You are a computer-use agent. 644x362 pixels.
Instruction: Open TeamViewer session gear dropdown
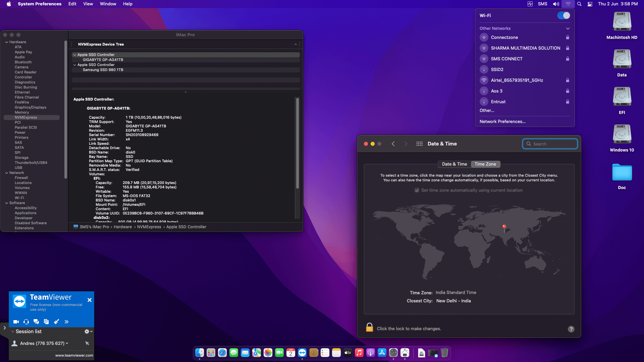tap(88, 331)
